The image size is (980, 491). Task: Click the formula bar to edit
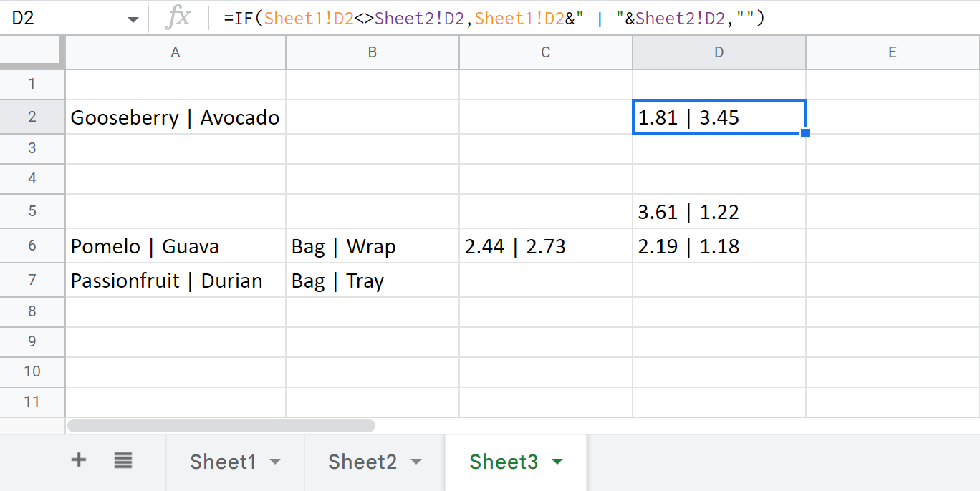[501, 18]
